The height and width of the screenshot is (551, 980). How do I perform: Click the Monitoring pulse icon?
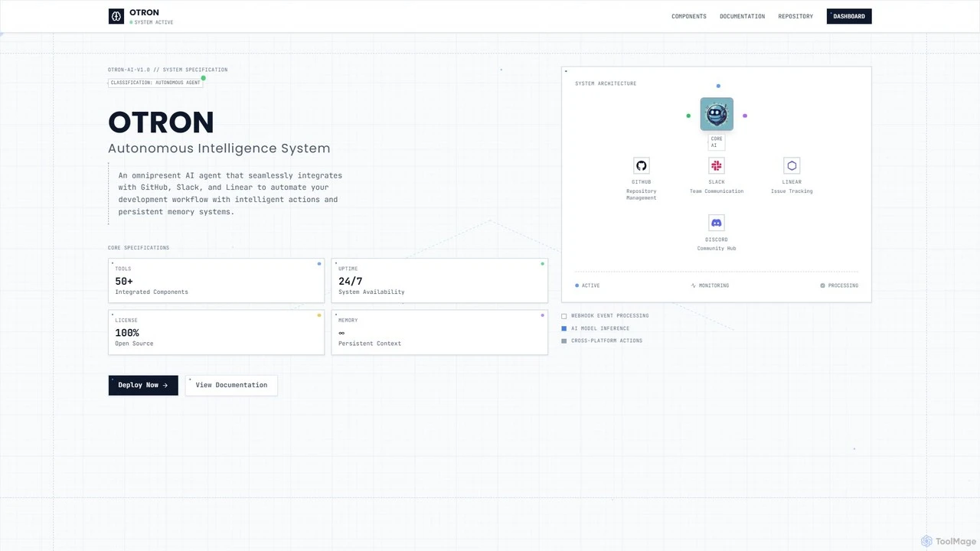pyautogui.click(x=694, y=285)
